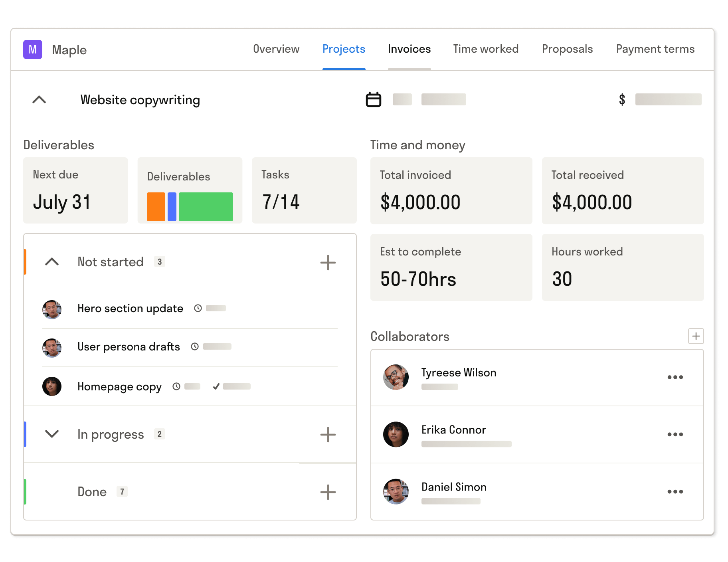Viewport: 728px width, 562px height.
Task: Click the dollar sign budget icon
Action: click(622, 99)
